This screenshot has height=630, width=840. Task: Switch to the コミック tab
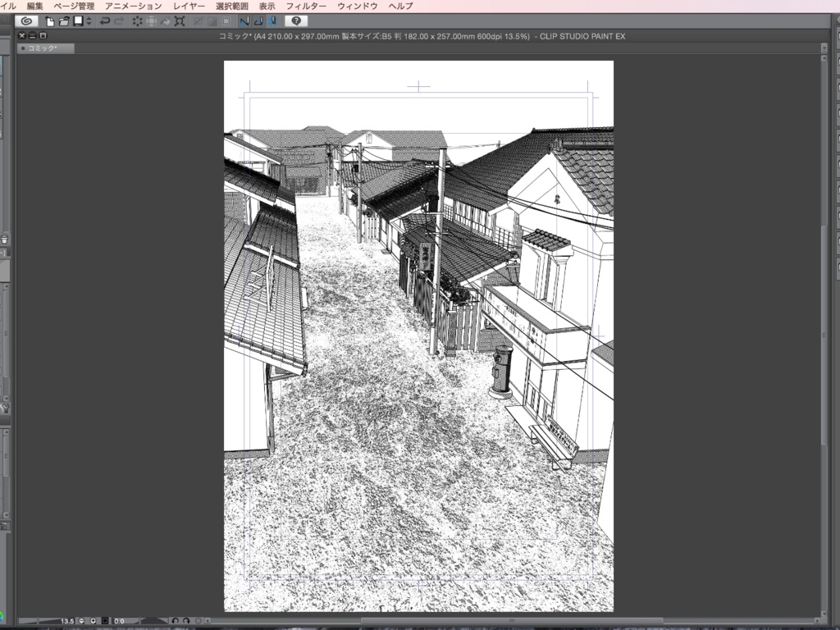(x=45, y=48)
